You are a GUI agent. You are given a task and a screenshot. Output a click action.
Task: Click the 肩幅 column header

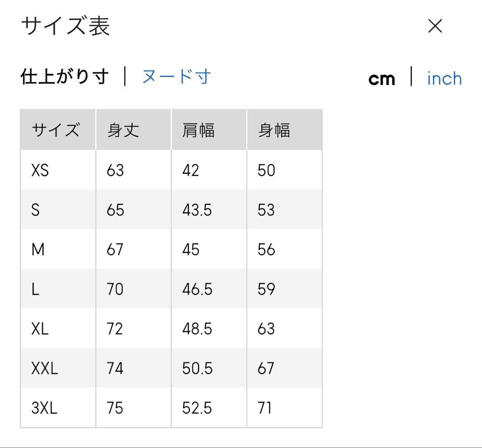(199, 130)
